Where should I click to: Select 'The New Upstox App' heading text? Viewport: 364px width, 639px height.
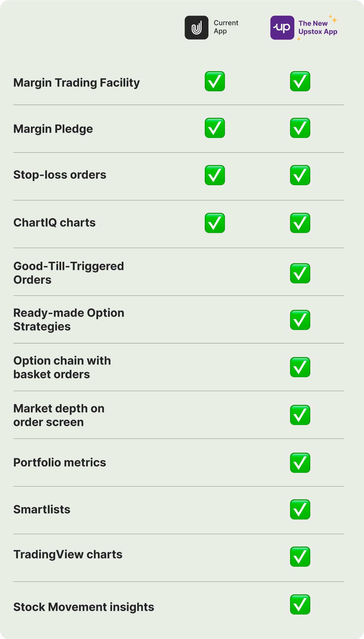click(x=318, y=28)
